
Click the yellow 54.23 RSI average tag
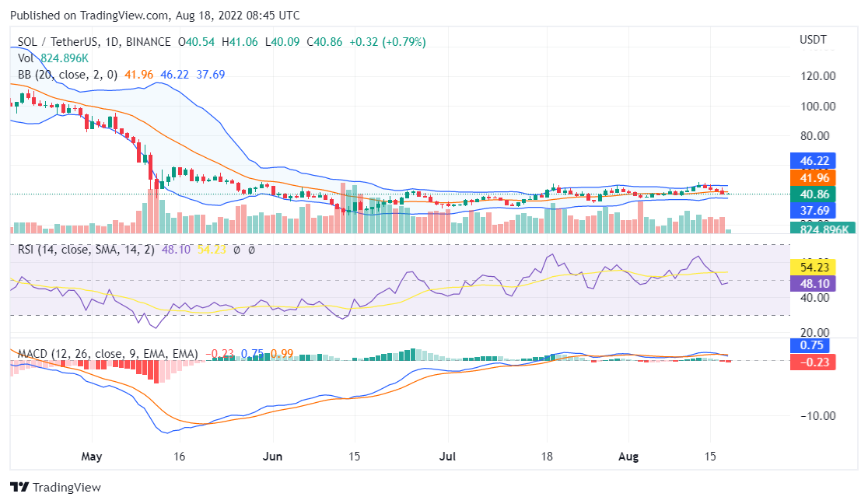point(813,267)
